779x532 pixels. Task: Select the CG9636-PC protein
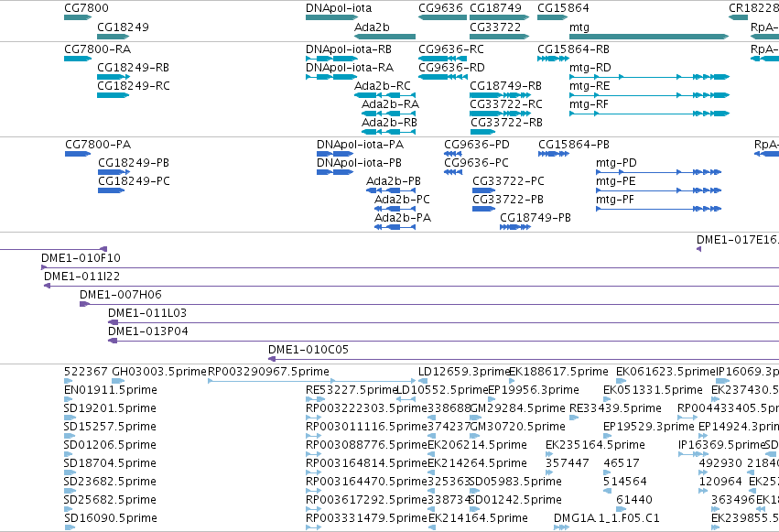tap(453, 172)
